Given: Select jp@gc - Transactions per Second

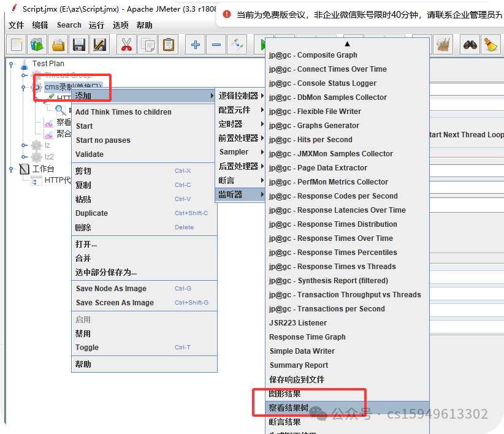Looking at the screenshot, I should click(x=348, y=309).
